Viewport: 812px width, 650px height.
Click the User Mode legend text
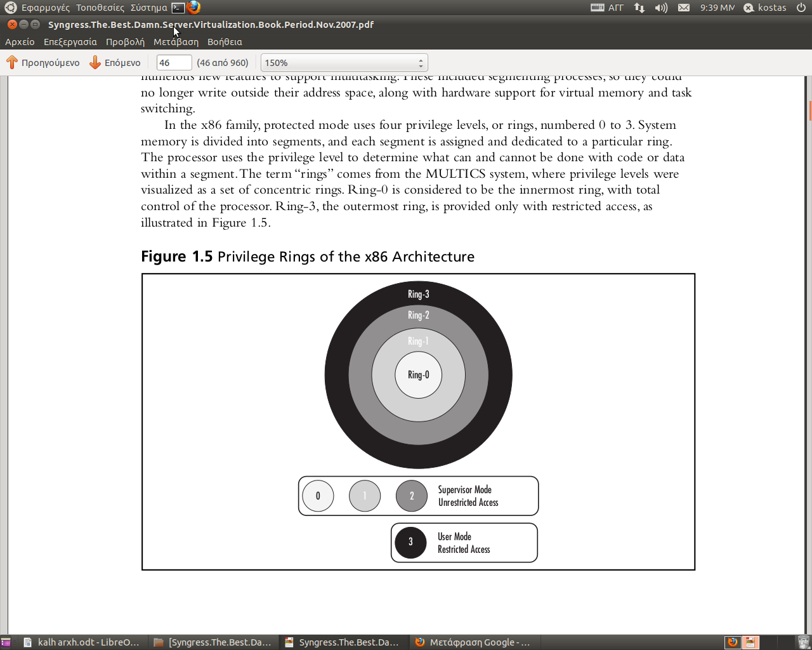point(454,536)
